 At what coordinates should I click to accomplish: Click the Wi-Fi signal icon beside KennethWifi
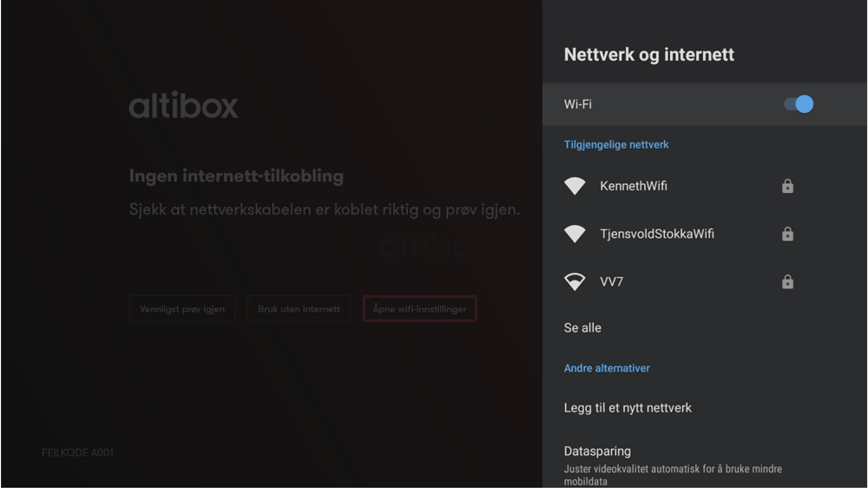575,186
